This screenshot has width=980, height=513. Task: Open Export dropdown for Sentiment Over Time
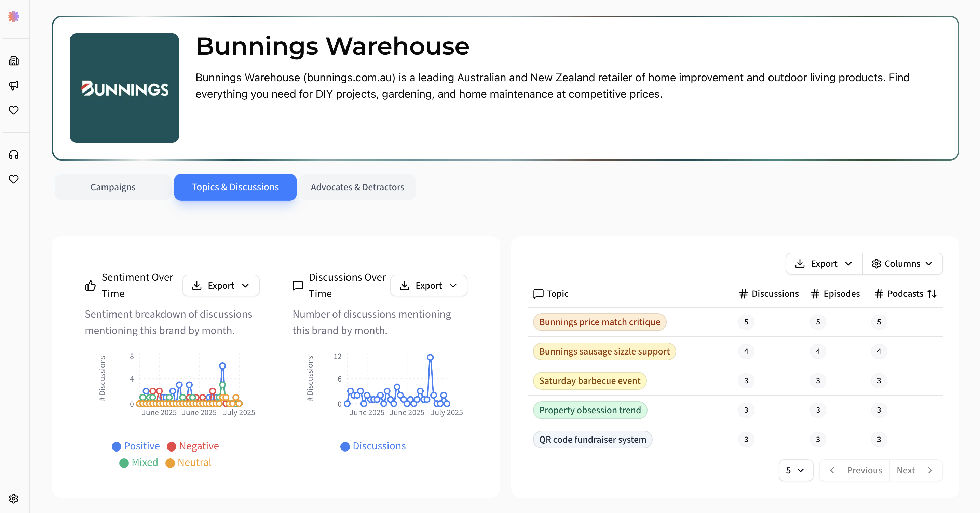(221, 286)
